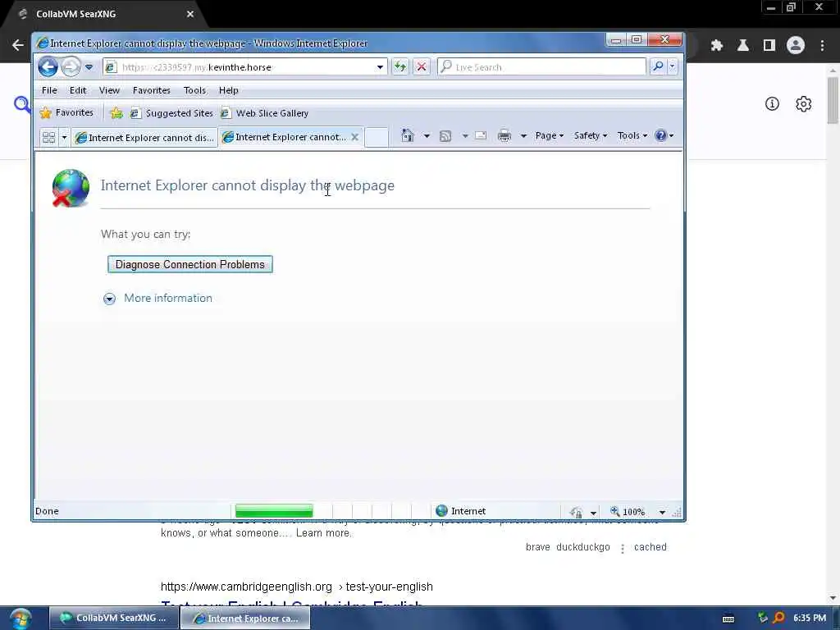Viewport: 840px width, 630px height.
Task: Click the page loading progress bar
Action: pos(274,510)
